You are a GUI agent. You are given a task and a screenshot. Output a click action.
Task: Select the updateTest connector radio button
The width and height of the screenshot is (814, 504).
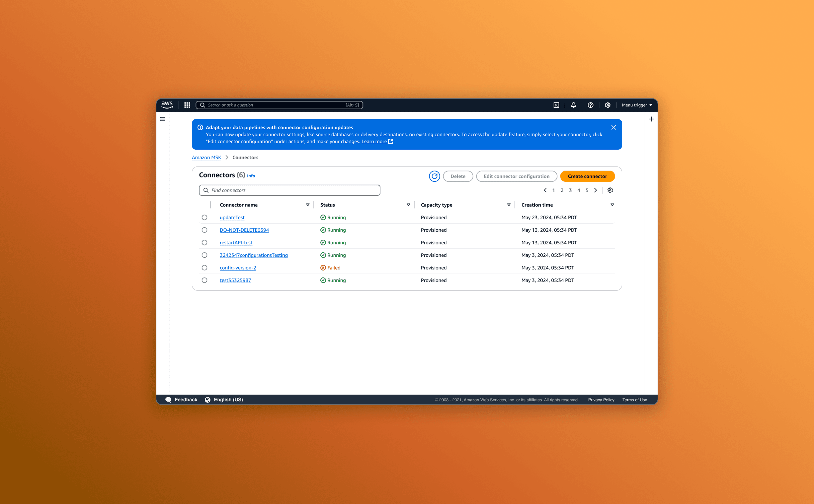click(x=204, y=217)
